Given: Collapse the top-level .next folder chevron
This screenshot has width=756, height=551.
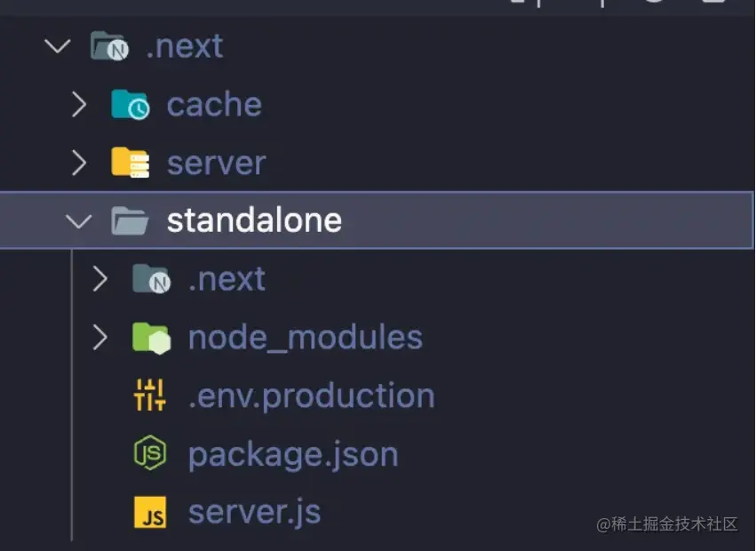Looking at the screenshot, I should pos(58,46).
